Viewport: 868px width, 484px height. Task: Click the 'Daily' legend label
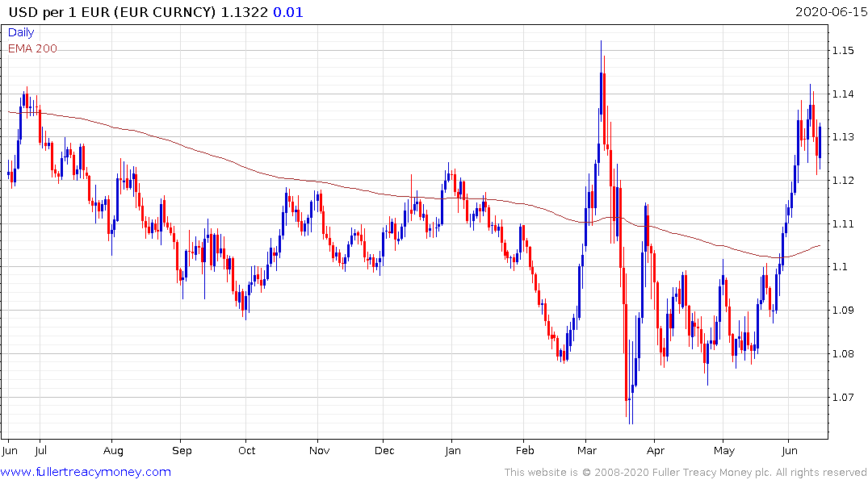(x=21, y=32)
